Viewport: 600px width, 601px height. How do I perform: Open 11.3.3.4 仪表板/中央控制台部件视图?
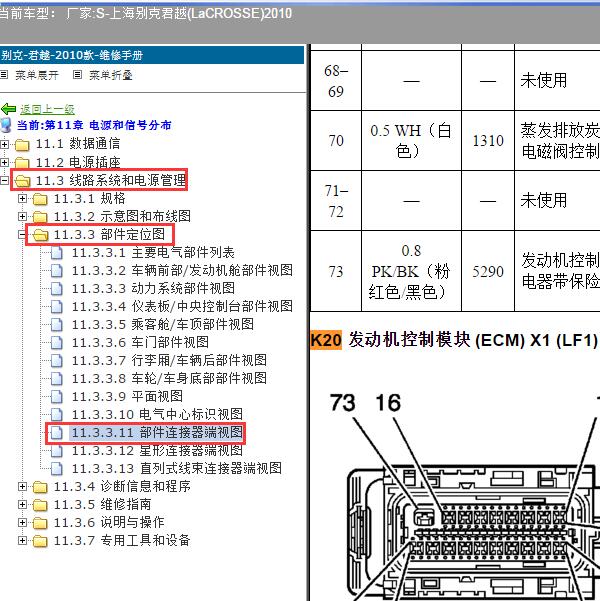click(x=182, y=307)
